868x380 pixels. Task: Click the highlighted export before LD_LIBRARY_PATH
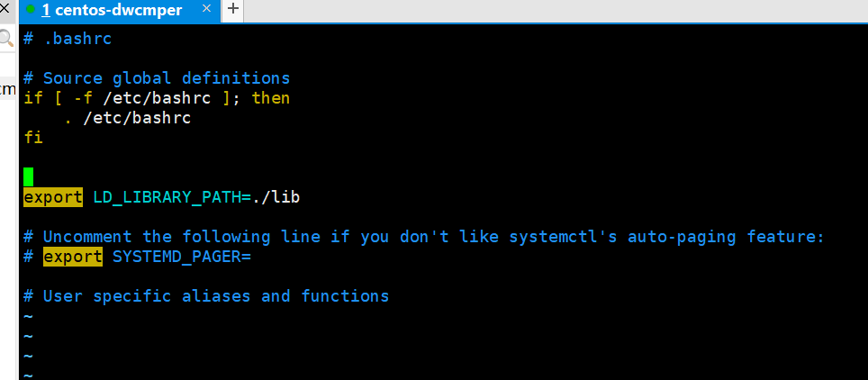click(x=53, y=197)
